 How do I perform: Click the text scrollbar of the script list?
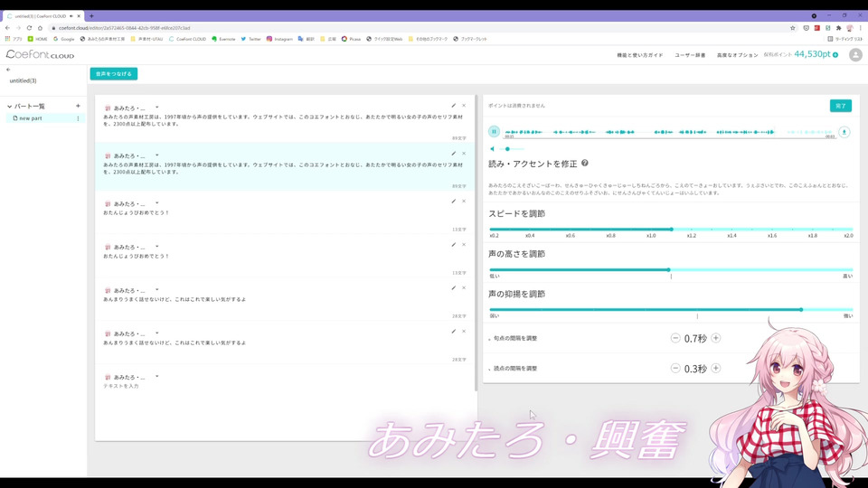click(x=476, y=243)
